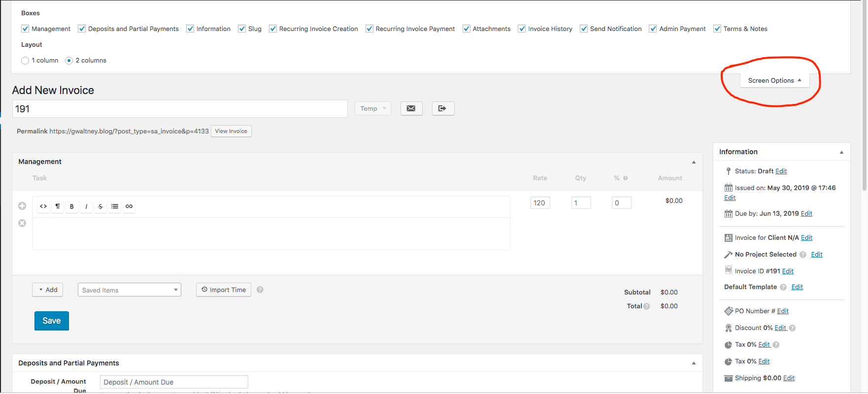Image resolution: width=868 pixels, height=394 pixels.
Task: Uncheck the Invoice History checkbox
Action: click(522, 29)
